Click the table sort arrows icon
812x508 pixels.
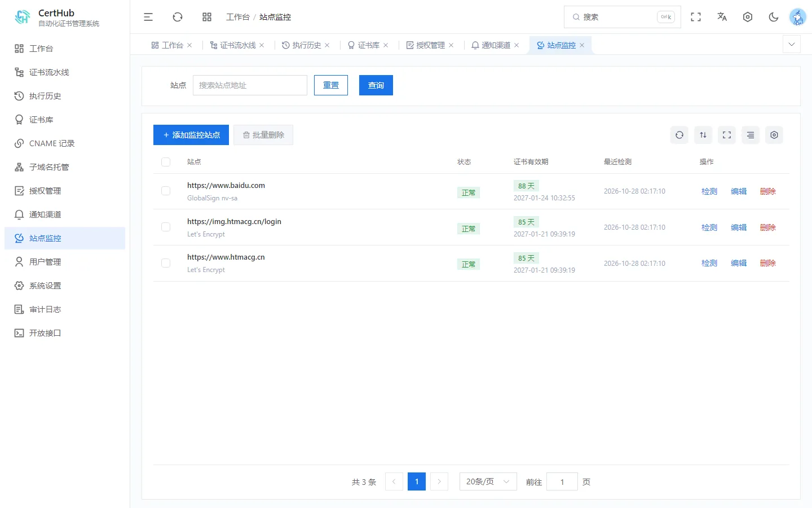pos(703,135)
